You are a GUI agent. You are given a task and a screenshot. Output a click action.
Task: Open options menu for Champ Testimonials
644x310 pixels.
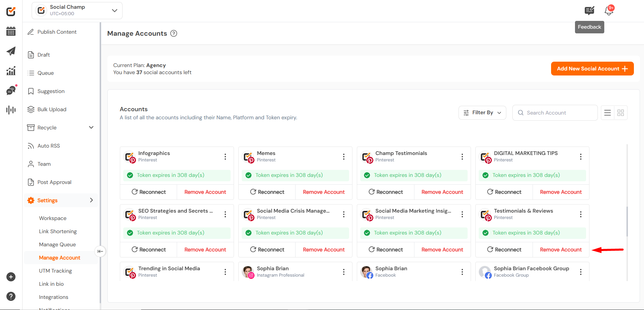click(x=462, y=157)
